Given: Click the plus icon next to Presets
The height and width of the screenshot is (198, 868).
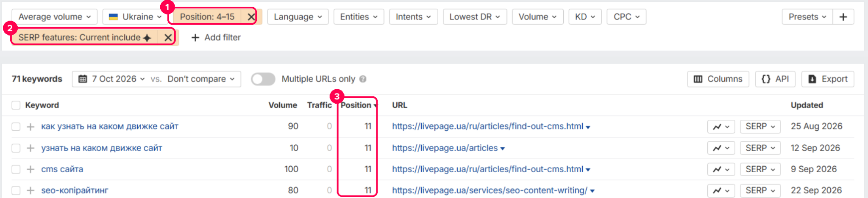Looking at the screenshot, I should click(x=843, y=17).
